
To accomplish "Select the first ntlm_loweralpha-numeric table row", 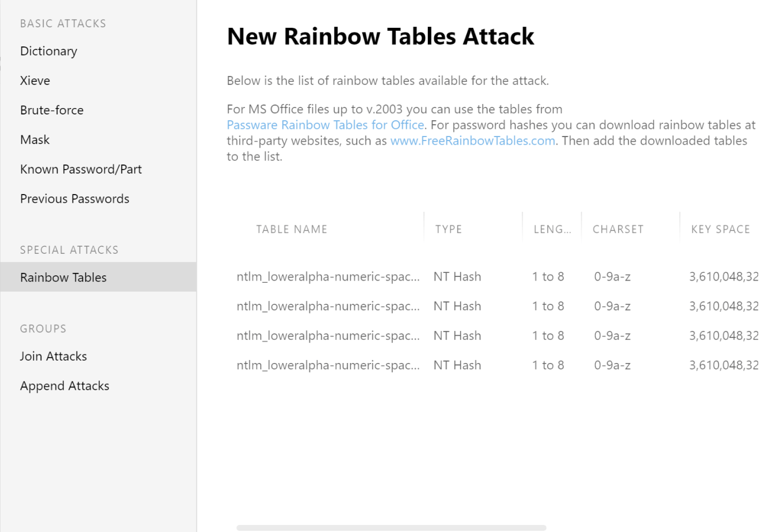I will pos(328,277).
